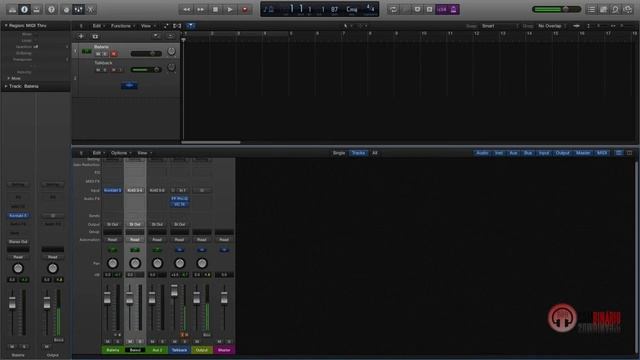The image size is (640, 360).
Task: Toggle Flex view icon in tracks menu bar
Action: [177, 26]
